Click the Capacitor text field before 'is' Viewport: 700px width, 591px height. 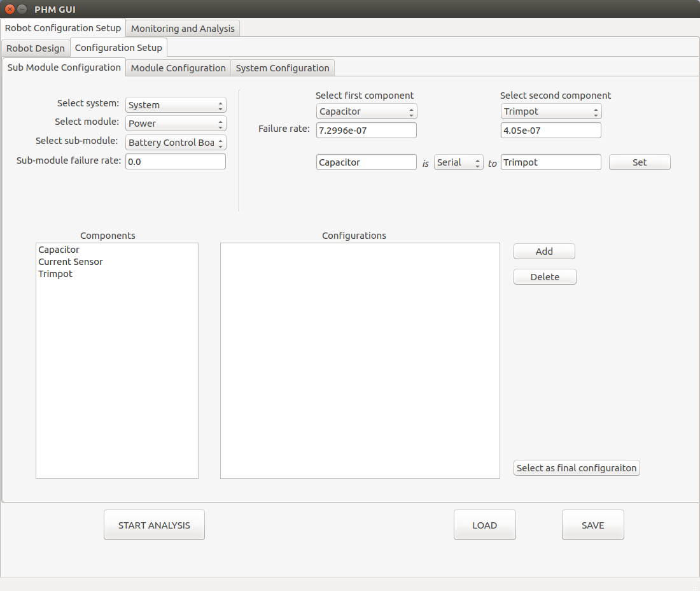[x=366, y=162]
